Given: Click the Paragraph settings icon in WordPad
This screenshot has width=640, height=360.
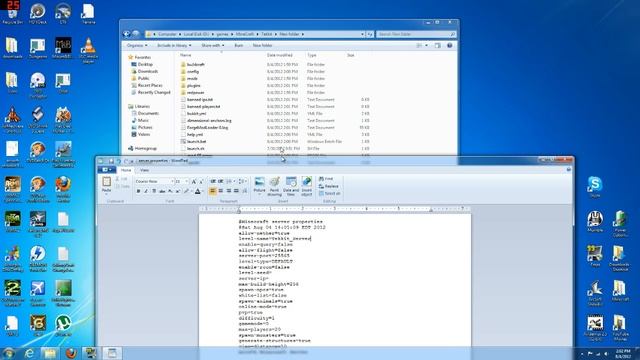Looking at the screenshot, I should click(x=244, y=191).
